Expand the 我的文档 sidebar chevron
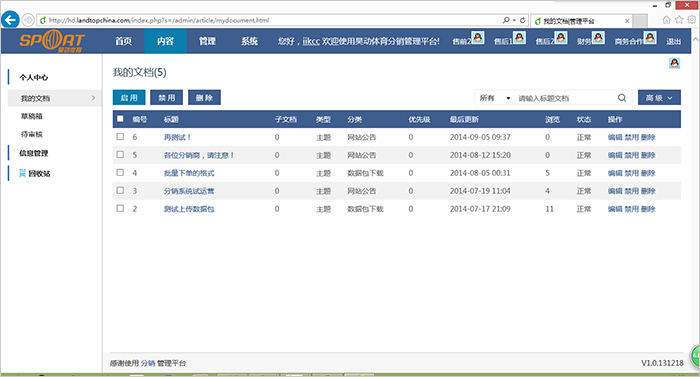The image size is (700, 377). pos(93,98)
